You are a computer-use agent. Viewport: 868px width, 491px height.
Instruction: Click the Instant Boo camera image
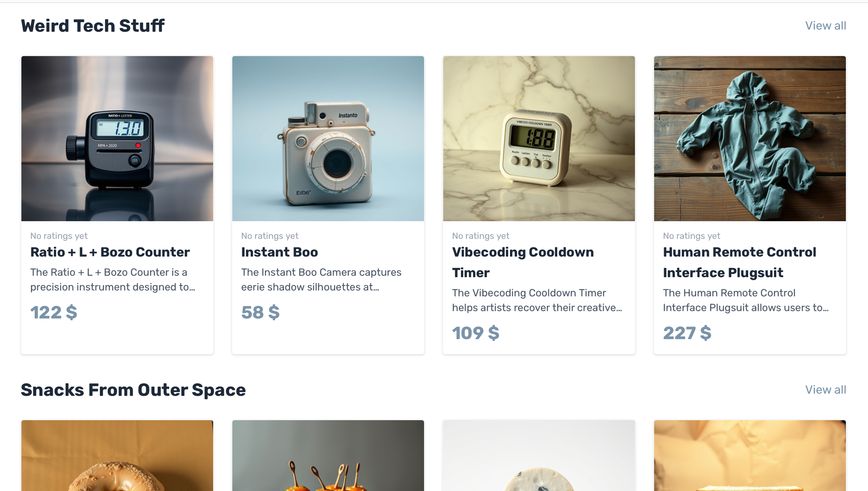(x=328, y=138)
